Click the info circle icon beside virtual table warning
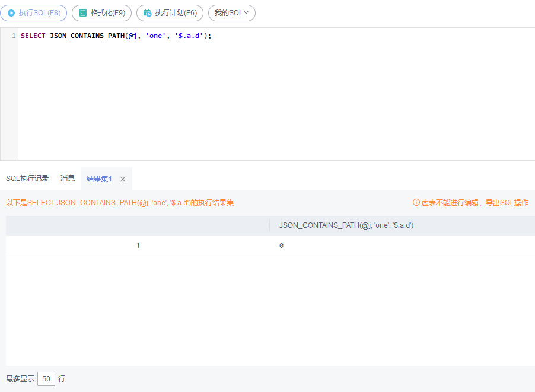This screenshot has height=392, width=535. (x=416, y=203)
